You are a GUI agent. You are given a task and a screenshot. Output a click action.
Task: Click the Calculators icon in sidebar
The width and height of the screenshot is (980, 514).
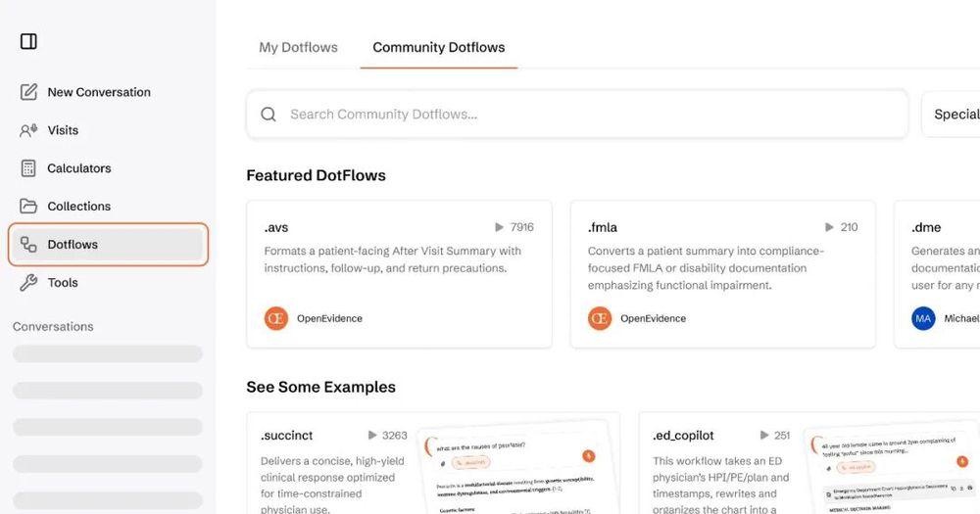click(28, 168)
